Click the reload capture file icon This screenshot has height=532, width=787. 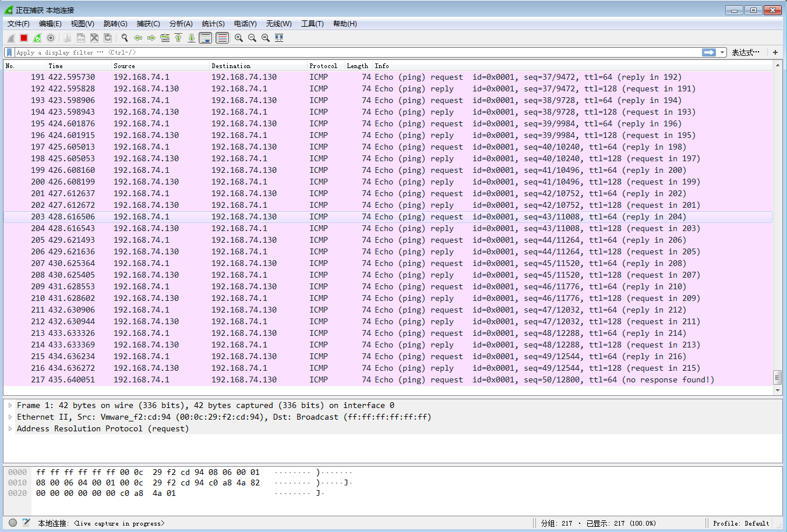click(x=108, y=38)
